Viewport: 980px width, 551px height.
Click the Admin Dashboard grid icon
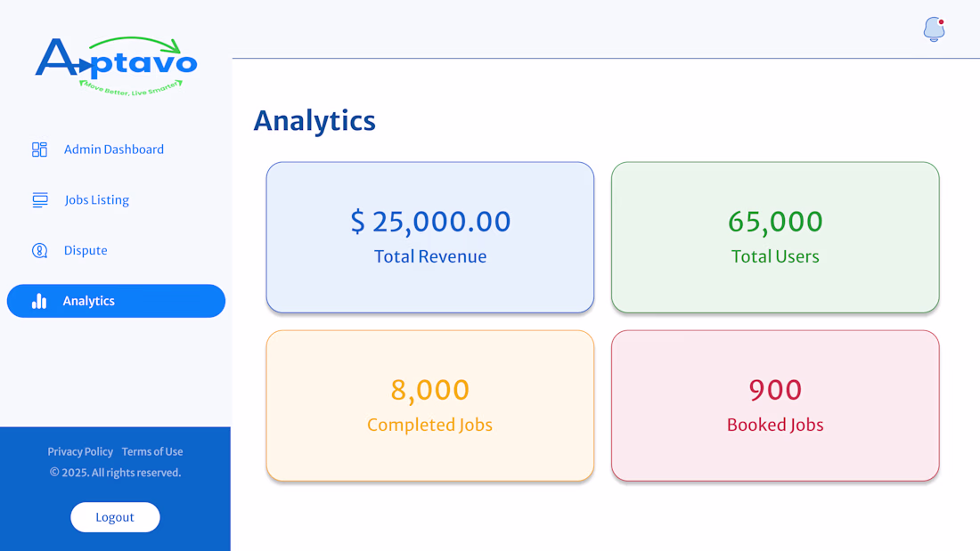coord(39,150)
